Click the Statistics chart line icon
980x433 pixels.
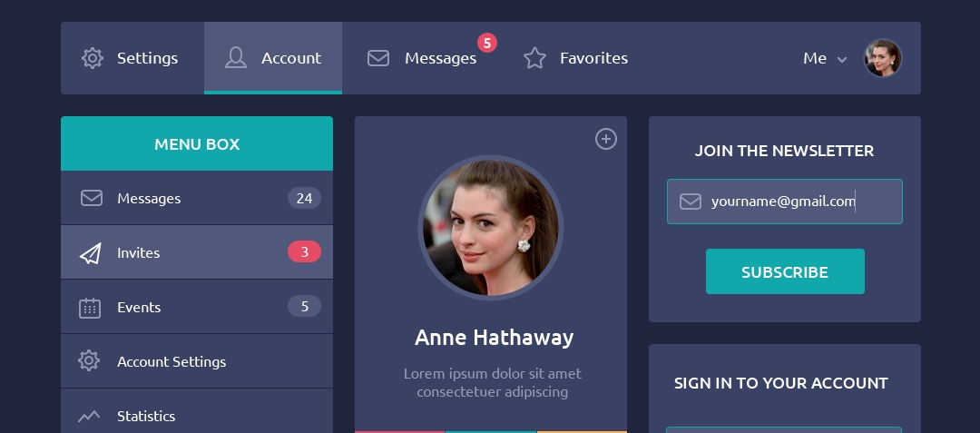89,417
